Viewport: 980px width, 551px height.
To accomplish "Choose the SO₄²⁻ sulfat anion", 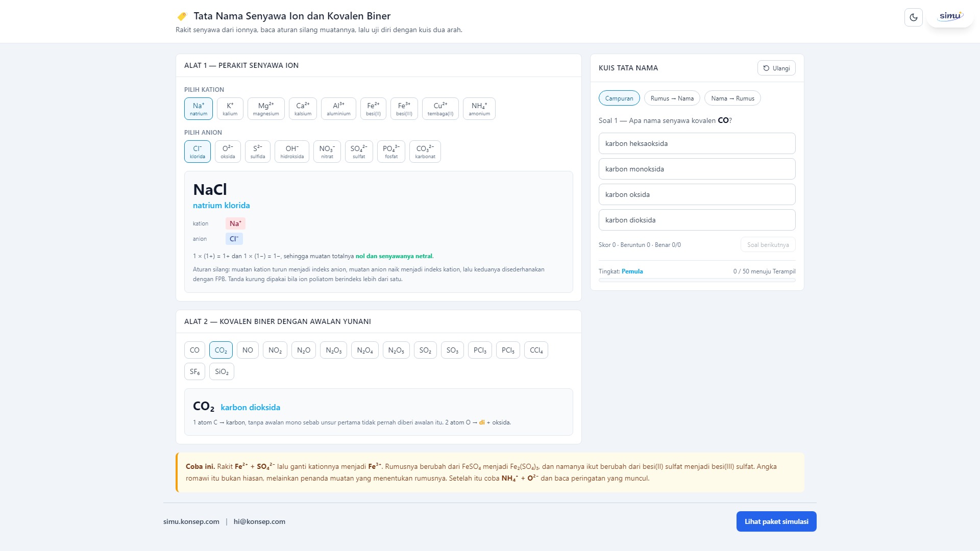I will [359, 152].
